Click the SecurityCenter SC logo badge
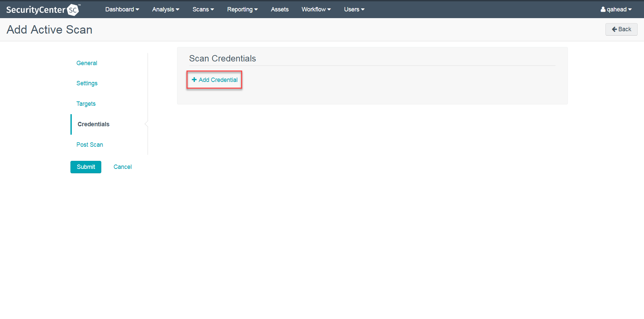 pyautogui.click(x=73, y=10)
